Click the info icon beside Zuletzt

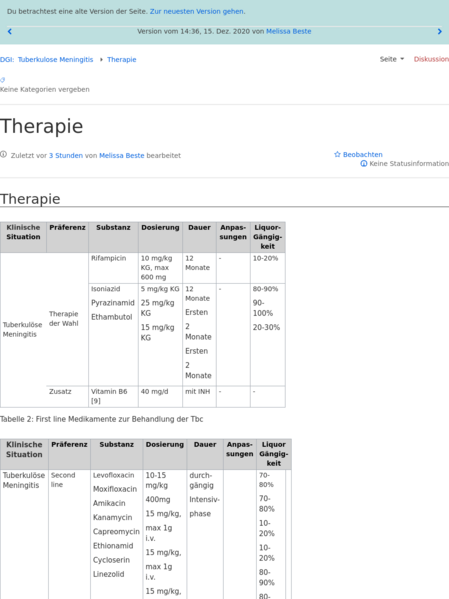(3, 154)
